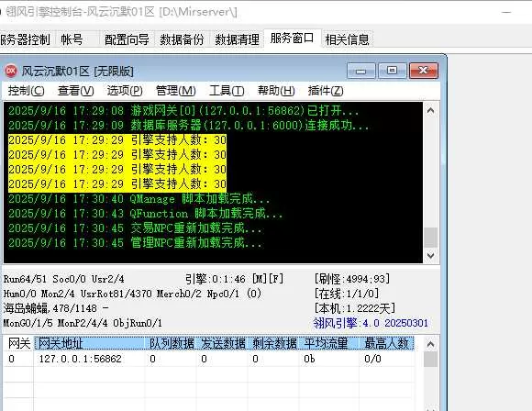Click the log line 交易NPC重新加载完成

coord(135,228)
